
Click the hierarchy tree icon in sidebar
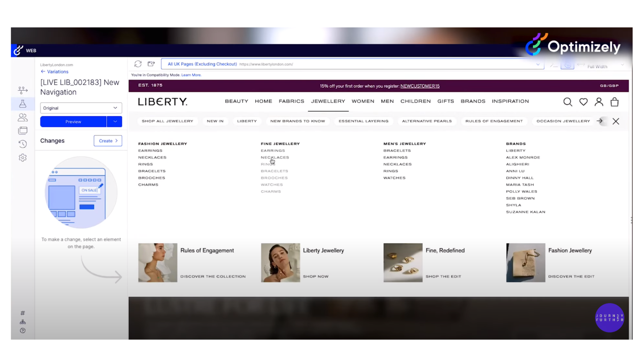[x=22, y=322]
